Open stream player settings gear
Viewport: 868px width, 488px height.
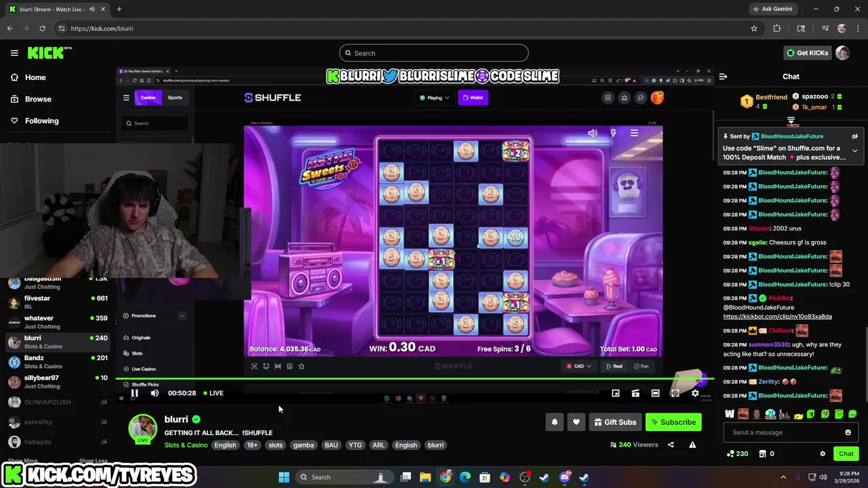(x=695, y=393)
